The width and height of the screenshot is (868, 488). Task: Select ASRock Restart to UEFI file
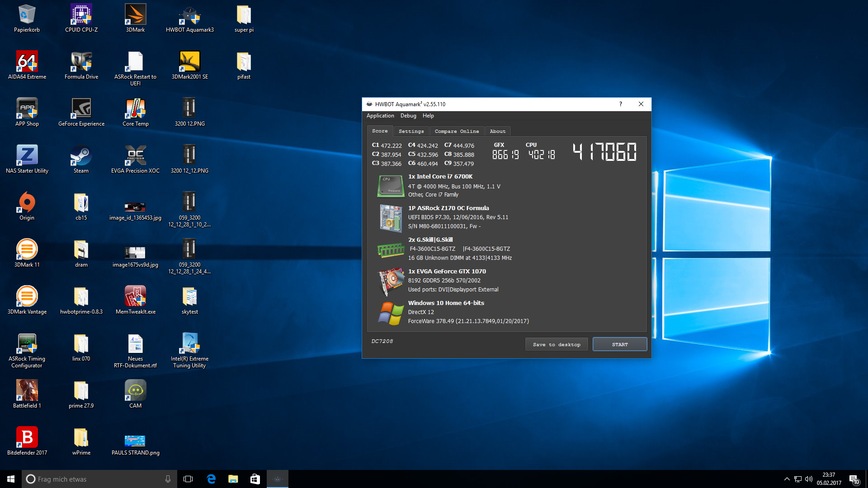tap(135, 69)
